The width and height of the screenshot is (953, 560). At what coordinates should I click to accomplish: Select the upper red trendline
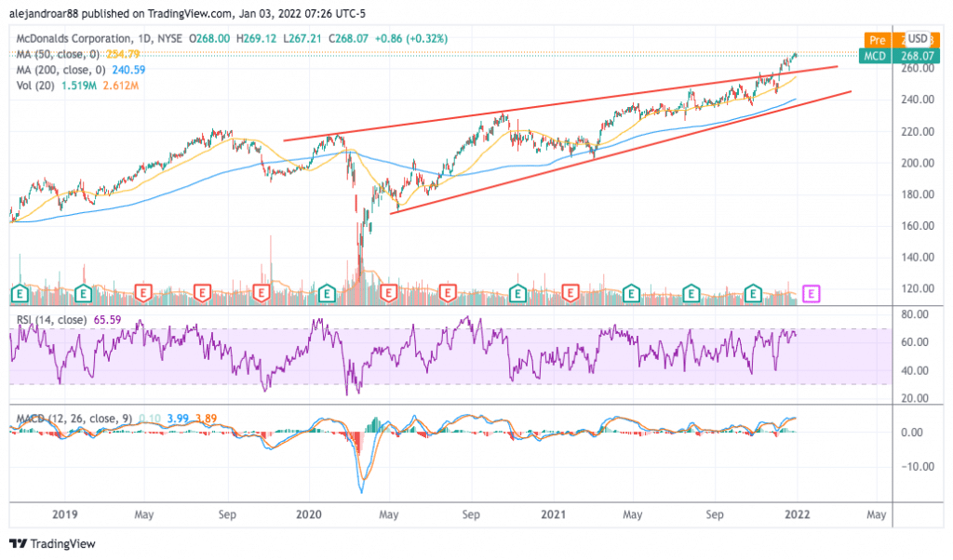[x=560, y=103]
